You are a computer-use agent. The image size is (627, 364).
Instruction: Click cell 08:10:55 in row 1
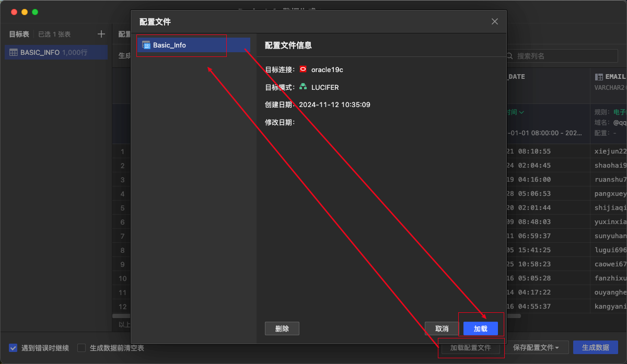coord(534,151)
